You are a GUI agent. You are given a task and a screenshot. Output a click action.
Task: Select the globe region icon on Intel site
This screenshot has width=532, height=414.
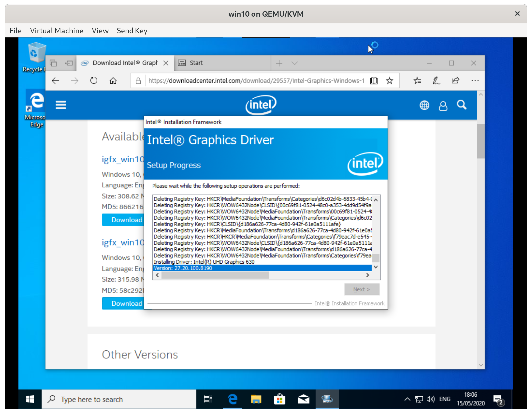click(x=424, y=105)
